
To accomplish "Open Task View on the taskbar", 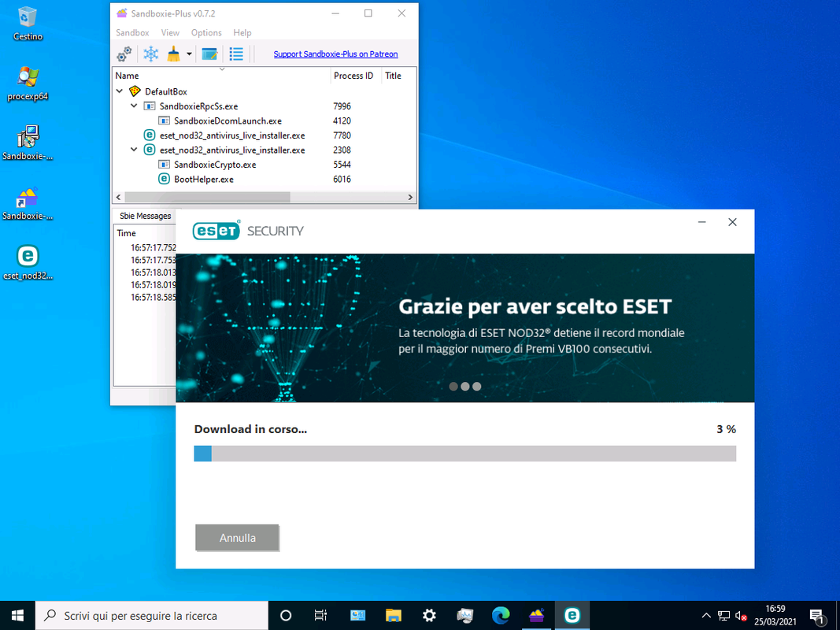I will (x=320, y=616).
